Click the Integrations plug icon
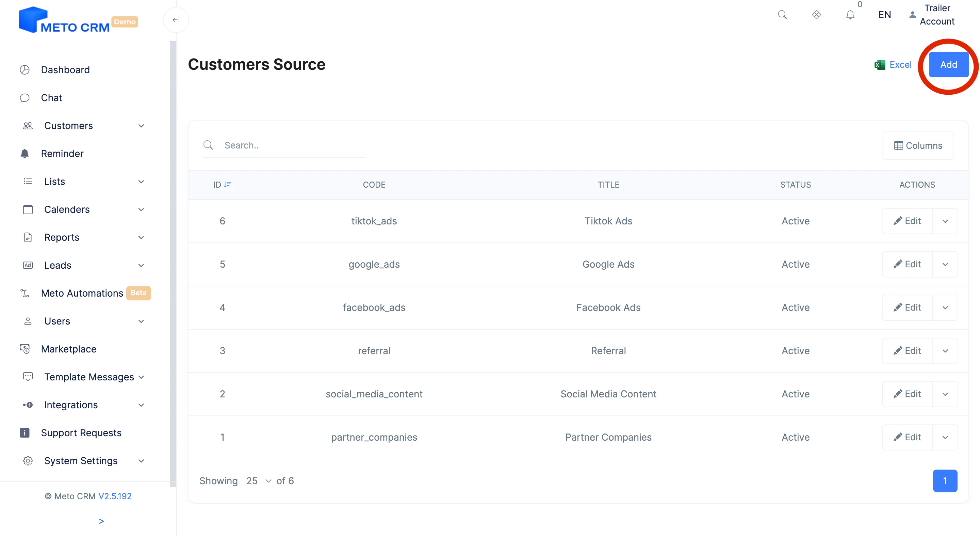The height and width of the screenshot is (536, 980). [28, 405]
